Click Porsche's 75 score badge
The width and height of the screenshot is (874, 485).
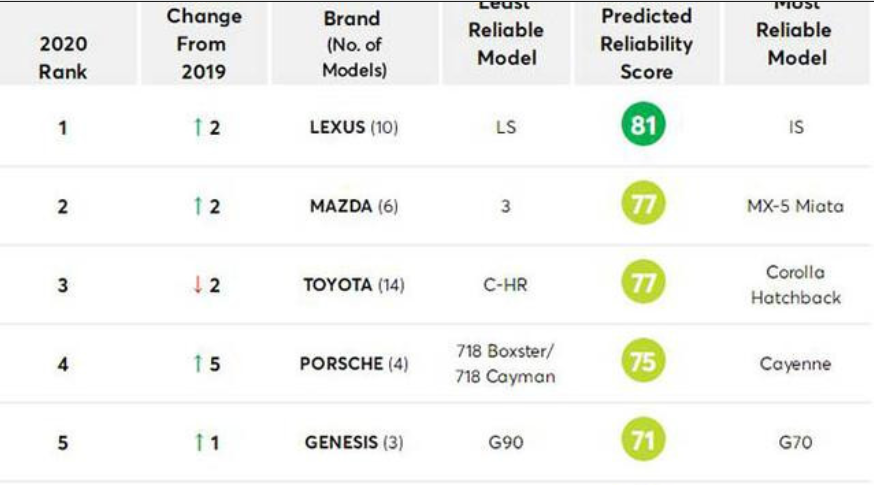pos(644,363)
